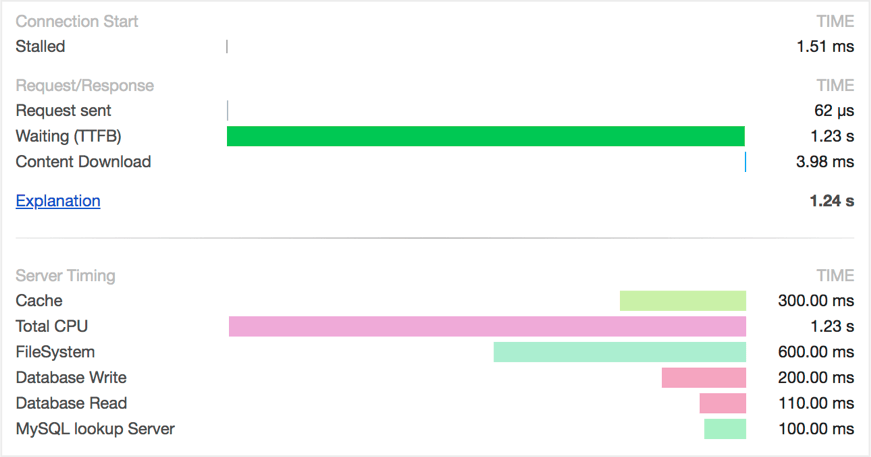Viewport: 871px width, 457px height.
Task: Click the Stalled 1.51 ms value
Action: pos(825,46)
